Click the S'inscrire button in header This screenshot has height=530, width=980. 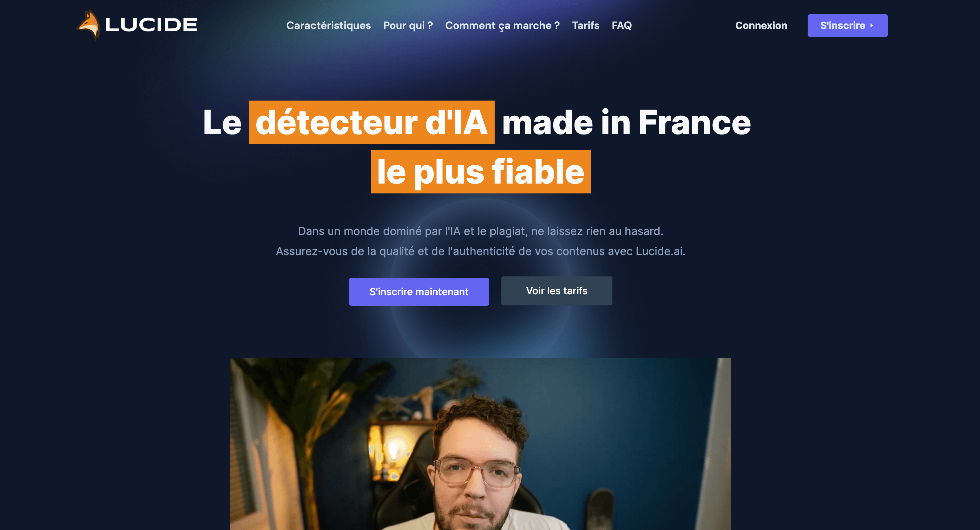(847, 26)
